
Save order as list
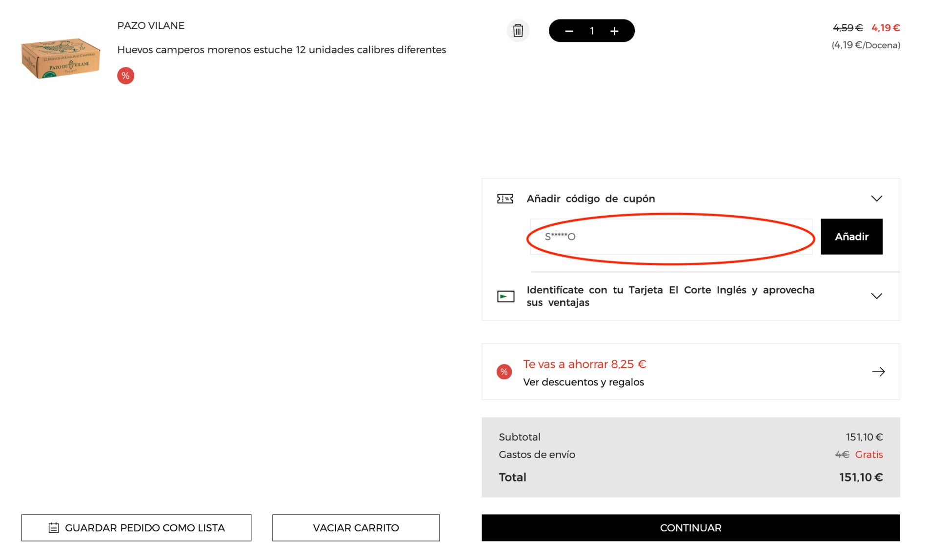pos(136,527)
